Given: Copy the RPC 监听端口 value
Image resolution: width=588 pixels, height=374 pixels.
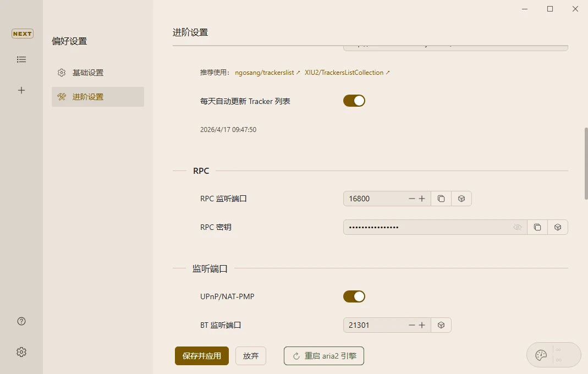Looking at the screenshot, I should pos(441,199).
